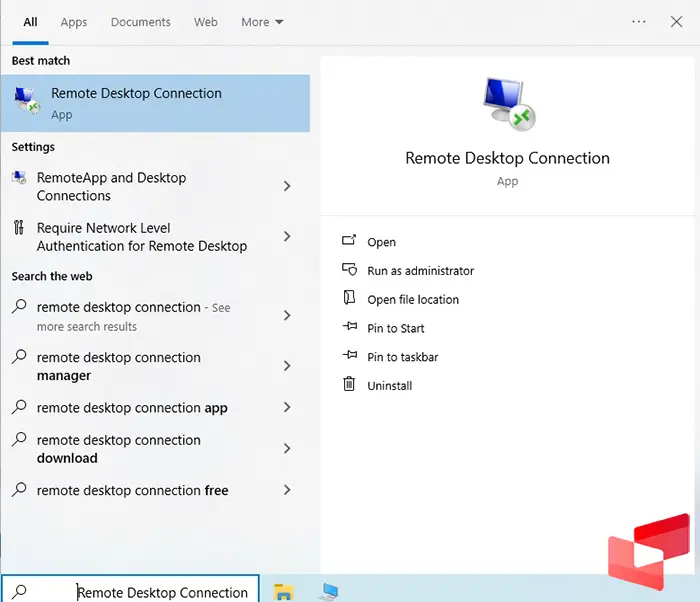
Task: Switch to the Documents tab
Action: [140, 22]
